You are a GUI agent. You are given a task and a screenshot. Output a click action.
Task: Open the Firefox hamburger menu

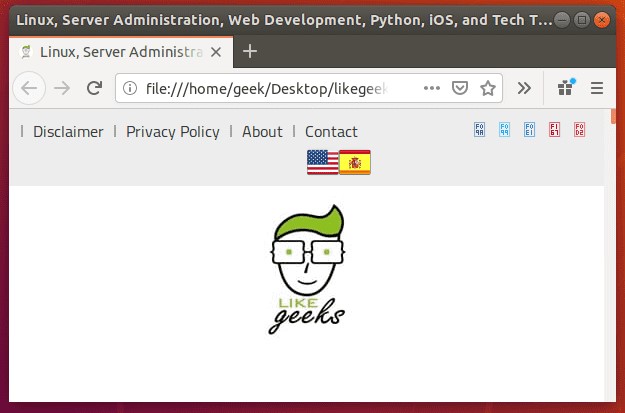pyautogui.click(x=597, y=88)
